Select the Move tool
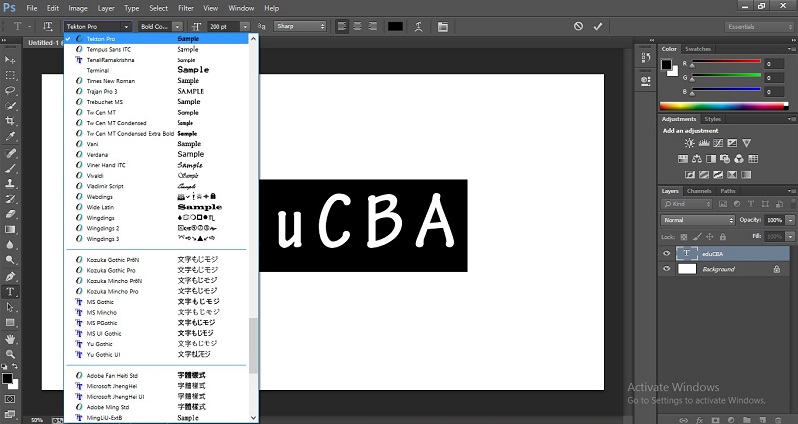 coord(10,60)
